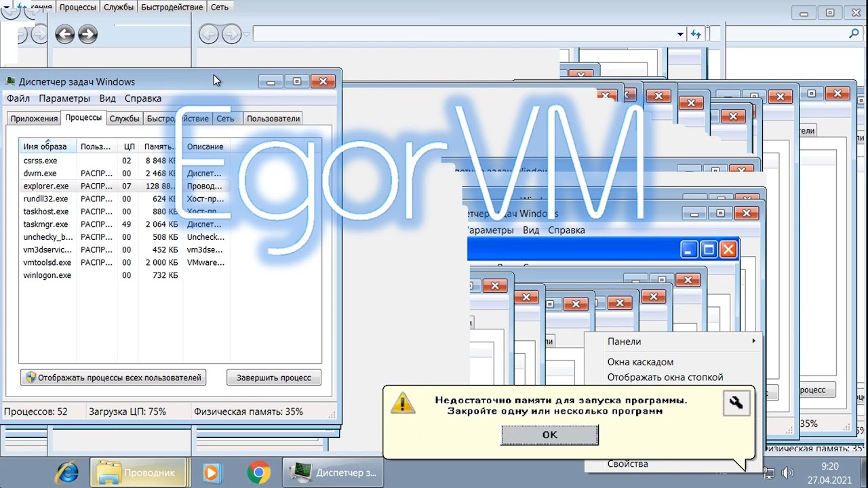Switch to the Диспетчер з... taskbar button

pos(333,472)
